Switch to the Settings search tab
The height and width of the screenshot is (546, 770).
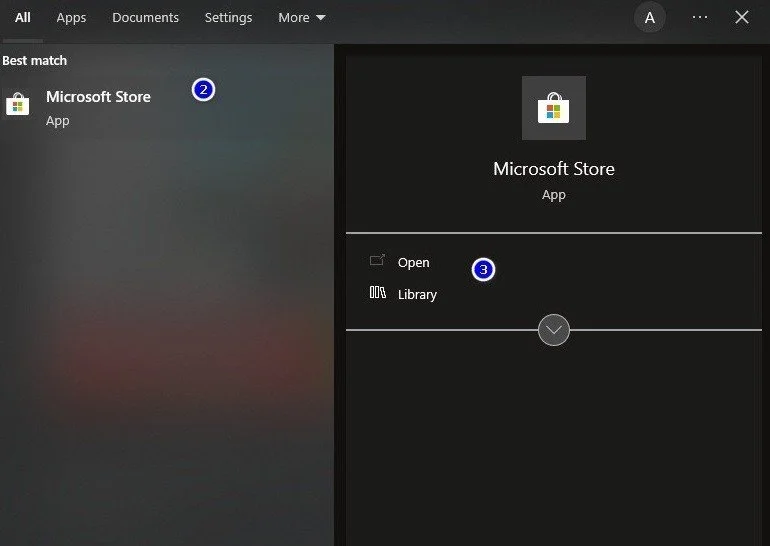point(228,18)
